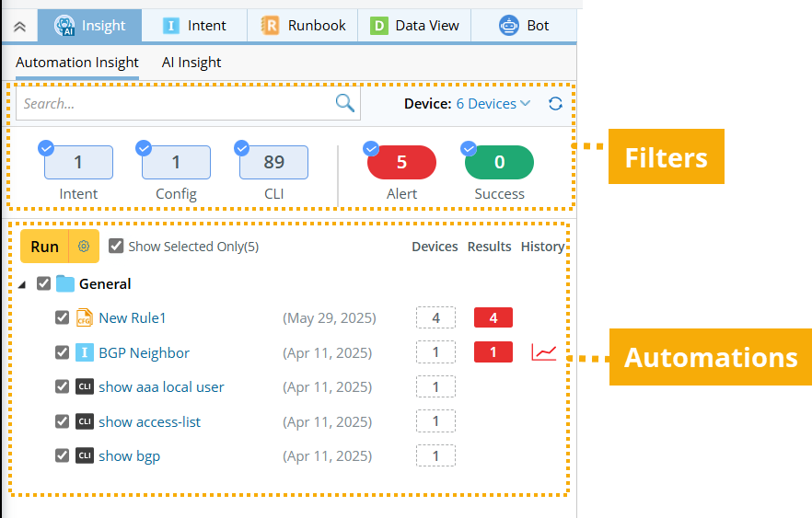Click the General folder icon

pos(65,283)
